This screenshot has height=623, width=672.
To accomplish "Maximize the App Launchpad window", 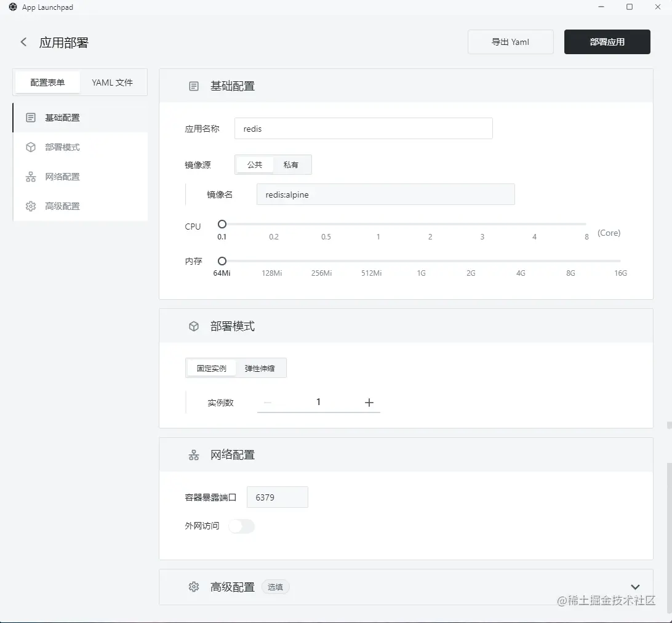I will pyautogui.click(x=630, y=7).
